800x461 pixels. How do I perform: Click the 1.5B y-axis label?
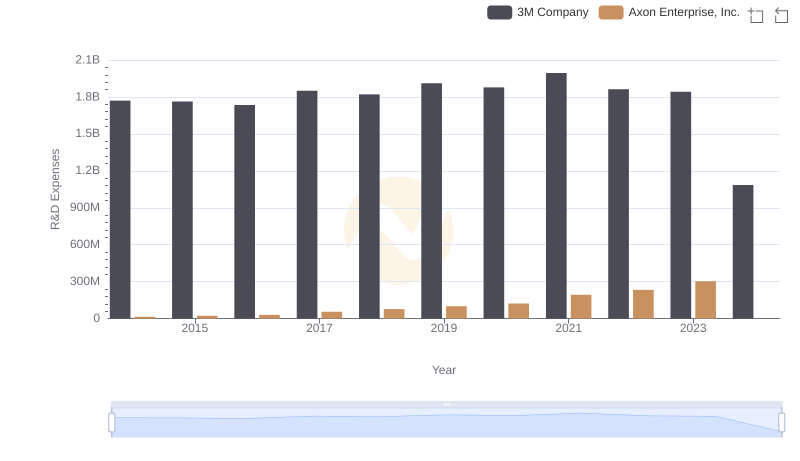88,134
